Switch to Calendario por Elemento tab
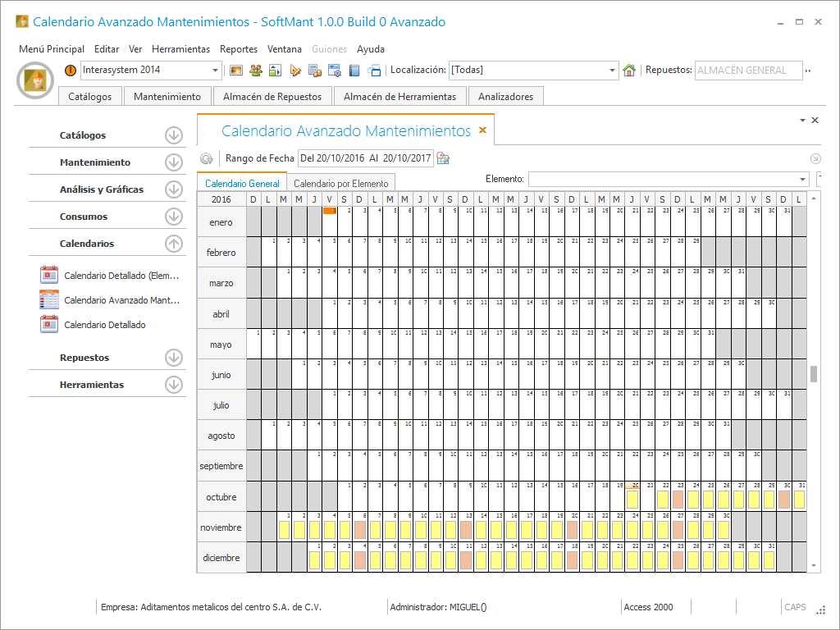 pyautogui.click(x=340, y=183)
